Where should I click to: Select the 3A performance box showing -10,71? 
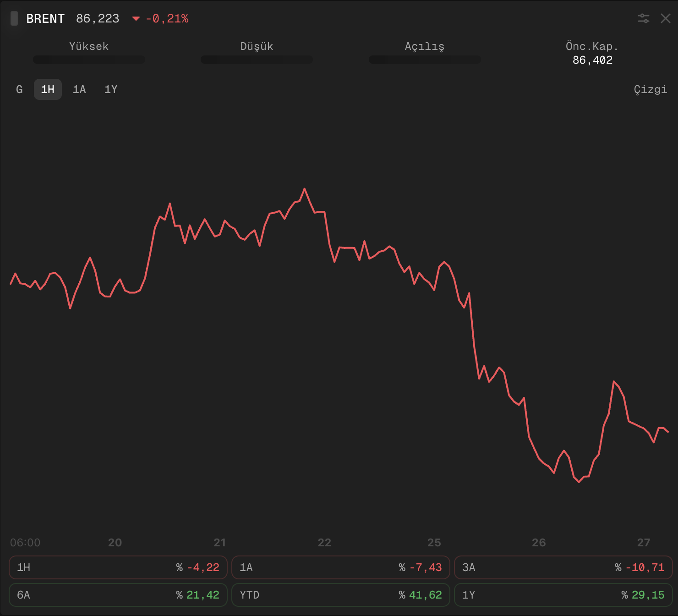[563, 567]
